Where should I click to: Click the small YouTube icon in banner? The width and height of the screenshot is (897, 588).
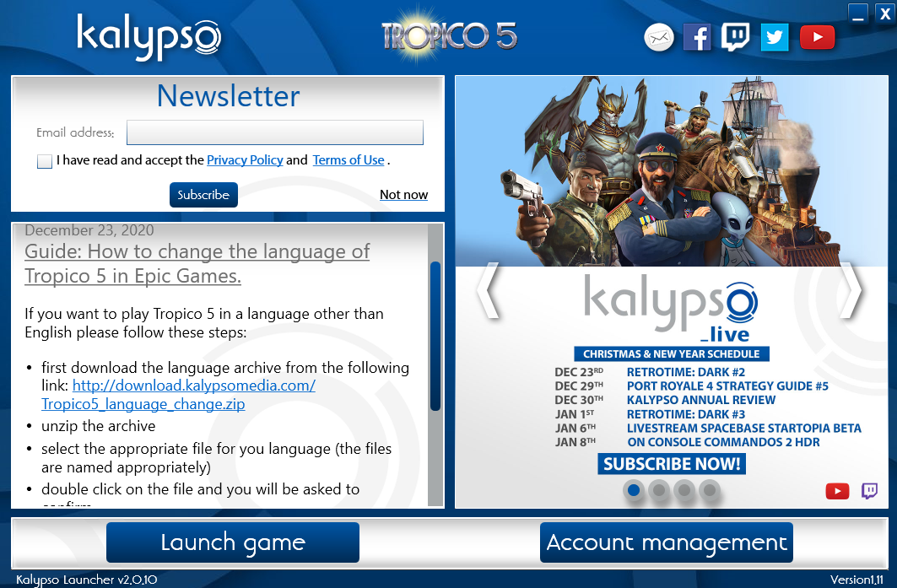837,491
